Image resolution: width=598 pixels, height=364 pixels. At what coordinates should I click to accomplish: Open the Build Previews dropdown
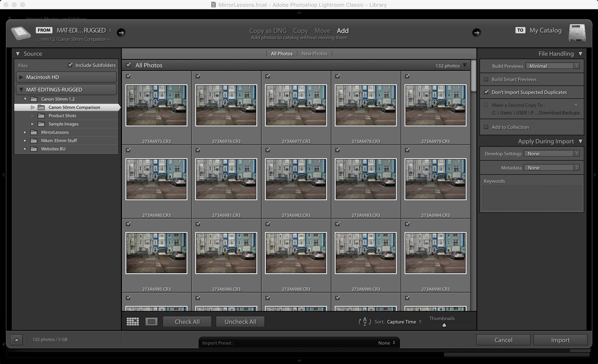pos(552,66)
